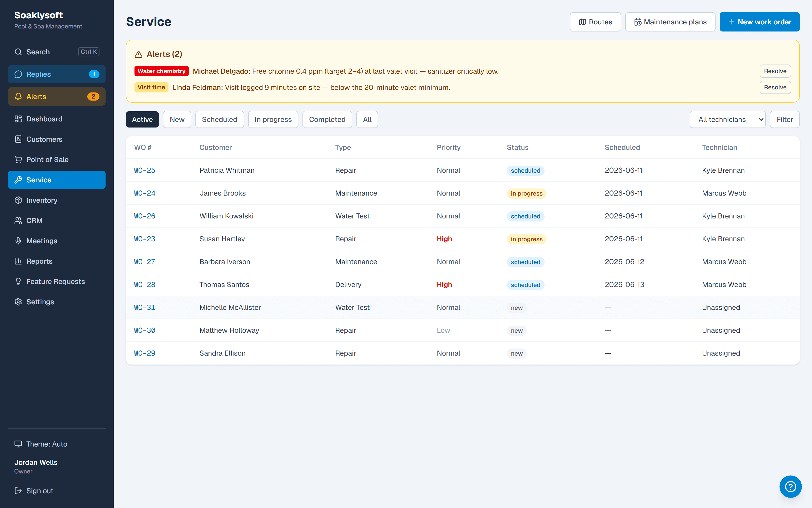This screenshot has height=508, width=812.
Task: Open work order WO-25
Action: coord(145,170)
